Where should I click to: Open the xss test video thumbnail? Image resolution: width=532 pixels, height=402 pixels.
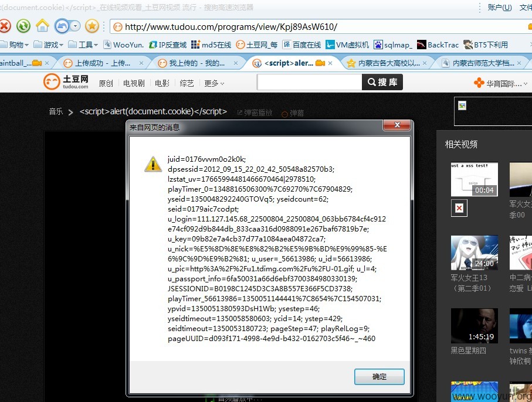[x=475, y=179]
